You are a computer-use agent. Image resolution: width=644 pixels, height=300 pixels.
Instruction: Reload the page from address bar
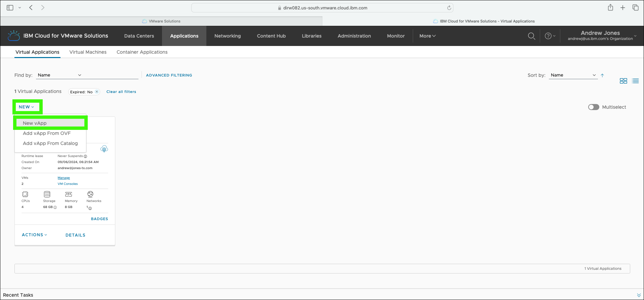click(x=449, y=8)
